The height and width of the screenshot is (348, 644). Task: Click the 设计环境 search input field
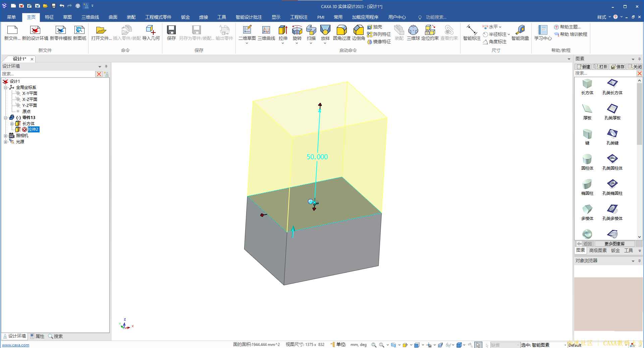[48, 74]
